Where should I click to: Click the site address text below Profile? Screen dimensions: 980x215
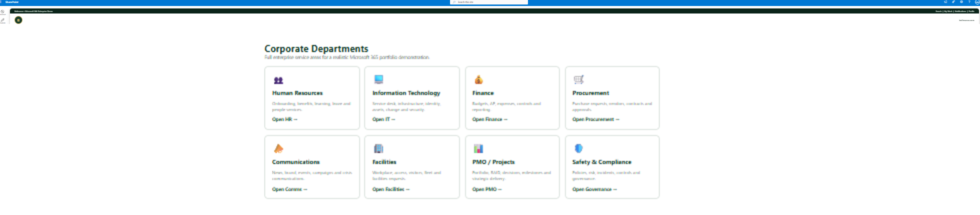pyautogui.click(x=967, y=20)
